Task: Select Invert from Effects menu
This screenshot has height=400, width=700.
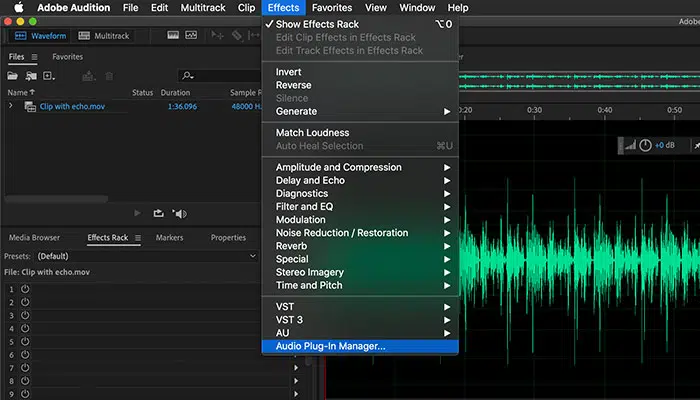Action: (360, 72)
